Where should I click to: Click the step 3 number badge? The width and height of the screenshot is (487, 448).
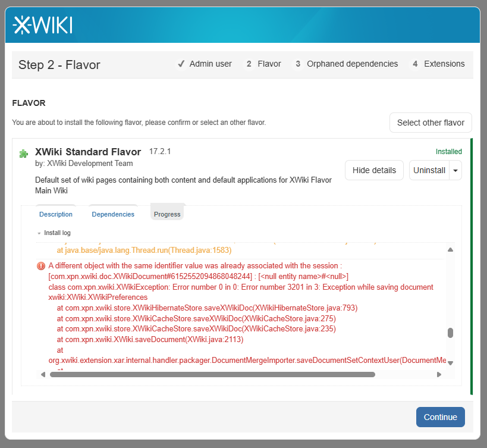click(298, 64)
